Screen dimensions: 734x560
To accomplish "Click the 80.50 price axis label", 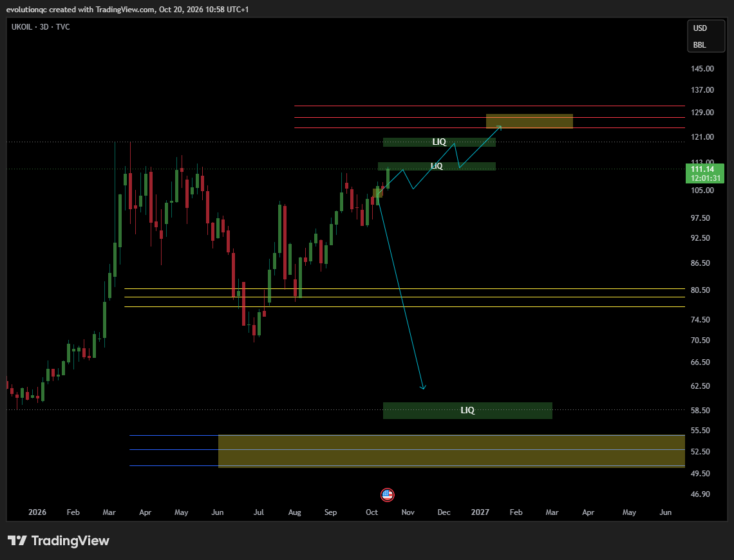I will tap(701, 290).
